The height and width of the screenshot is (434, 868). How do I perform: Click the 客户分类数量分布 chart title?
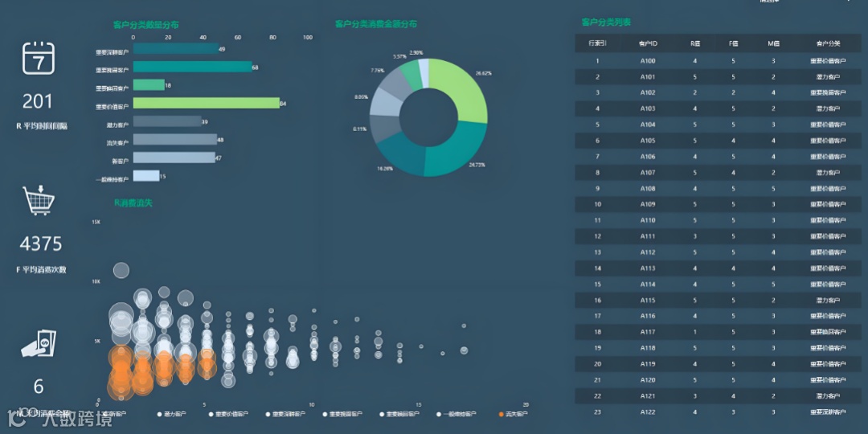(145, 26)
